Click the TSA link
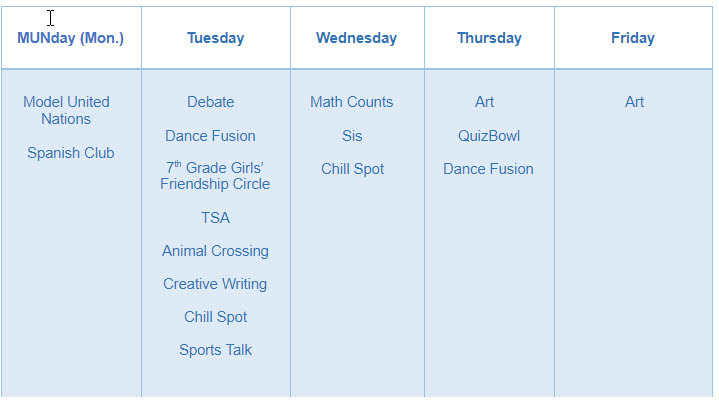This screenshot has width=719, height=400. point(215,218)
